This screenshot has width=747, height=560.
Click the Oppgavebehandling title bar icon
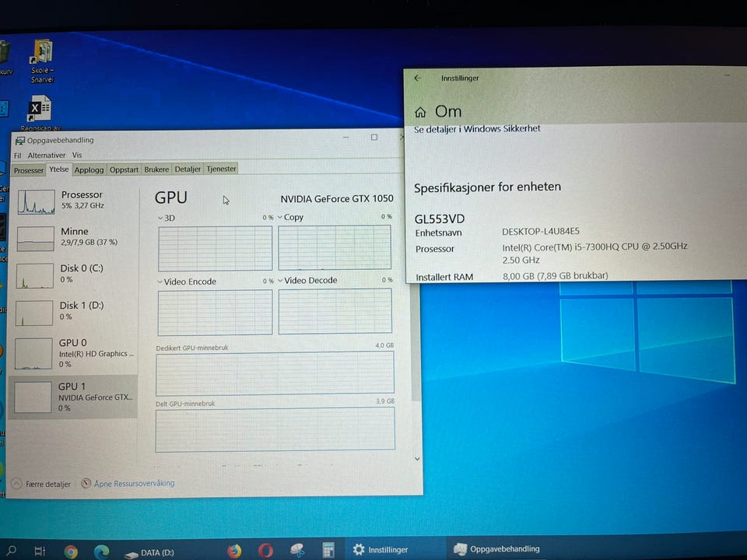(x=20, y=141)
